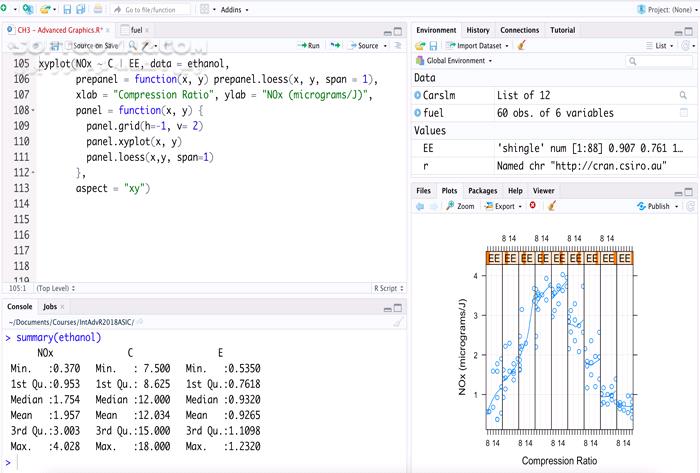Click the console working directory arrow icon
The width and height of the screenshot is (700, 473).
(x=139, y=322)
